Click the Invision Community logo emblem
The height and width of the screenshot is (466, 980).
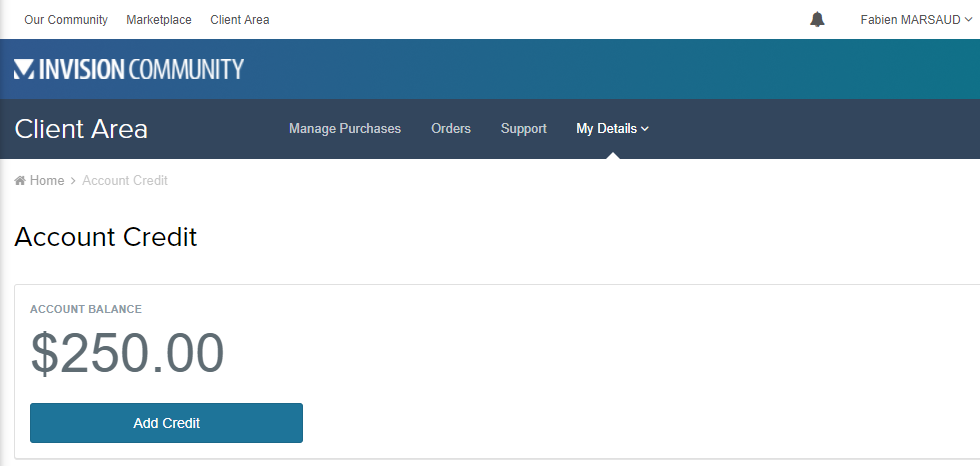tap(24, 69)
